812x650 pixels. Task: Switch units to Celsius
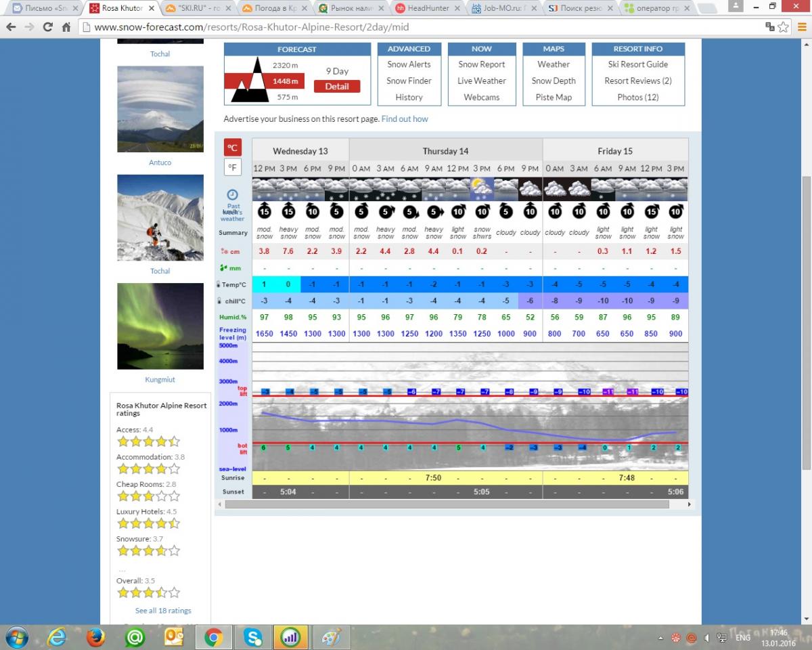tap(233, 147)
